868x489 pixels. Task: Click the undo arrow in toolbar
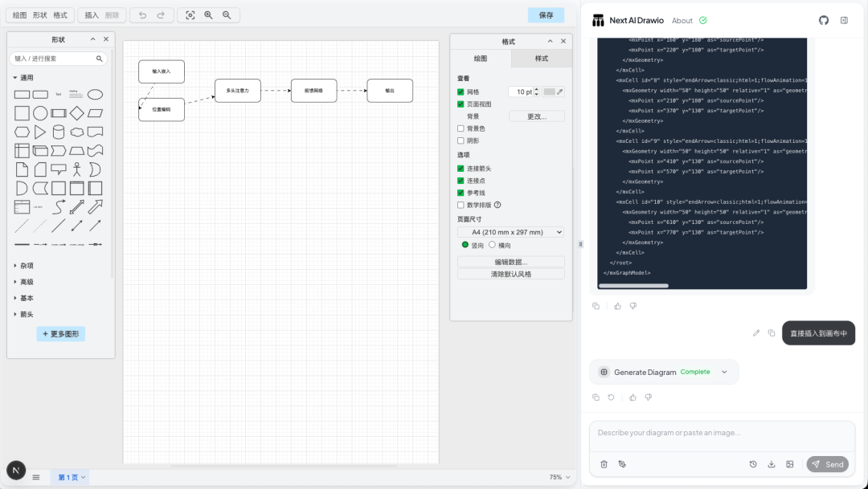(x=142, y=15)
